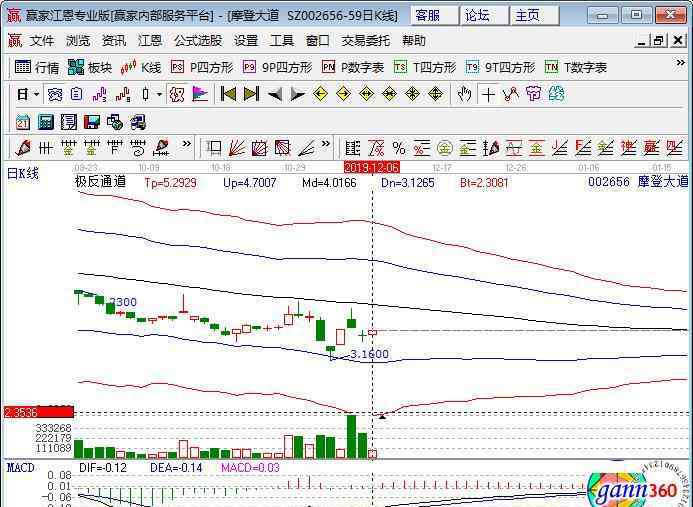Open the 帮助 menu
Viewport: 693px width, 507px height.
tap(414, 41)
